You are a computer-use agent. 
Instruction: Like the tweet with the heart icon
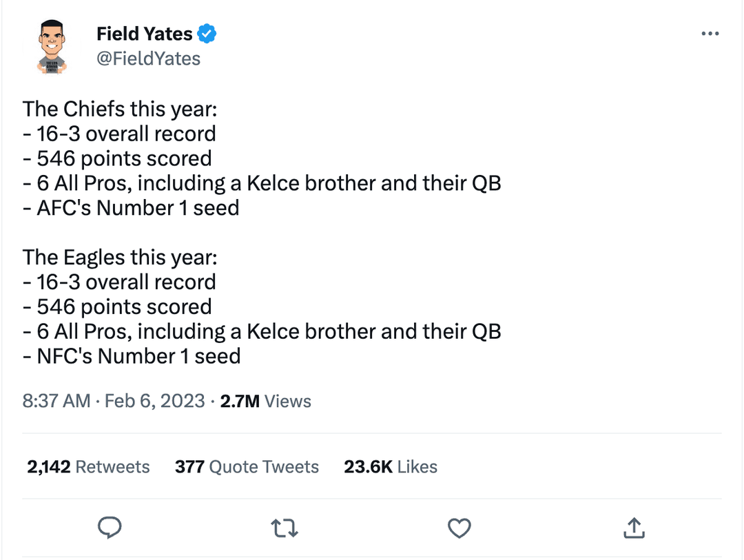(x=459, y=528)
